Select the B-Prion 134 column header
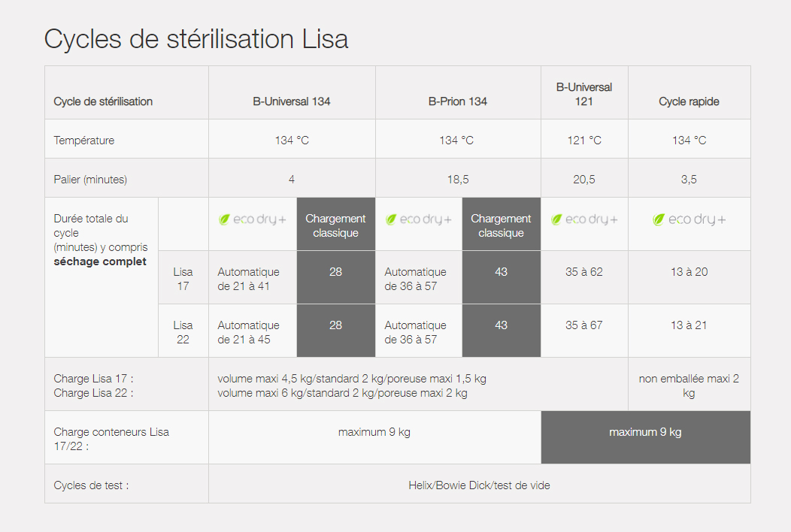 coord(458,101)
